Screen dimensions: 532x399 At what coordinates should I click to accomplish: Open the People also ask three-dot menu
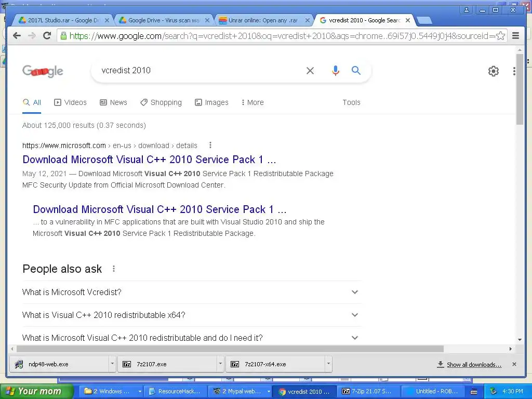(x=114, y=269)
